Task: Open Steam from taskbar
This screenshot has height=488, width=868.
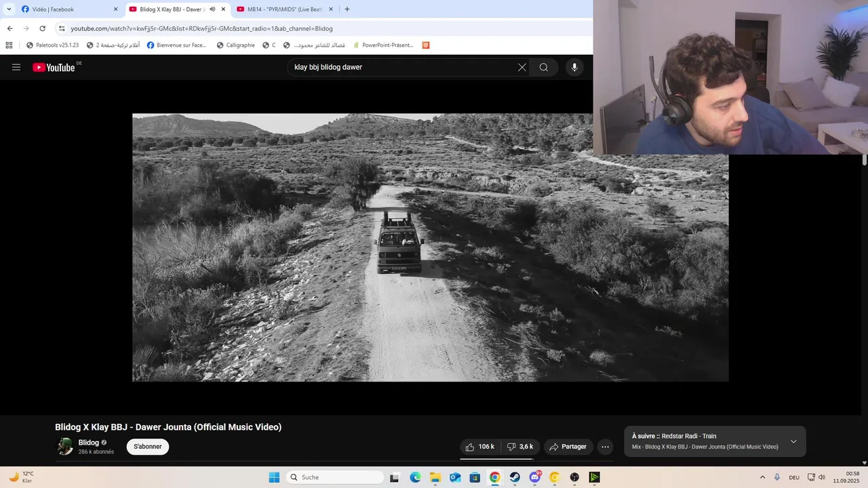Action: tap(515, 477)
